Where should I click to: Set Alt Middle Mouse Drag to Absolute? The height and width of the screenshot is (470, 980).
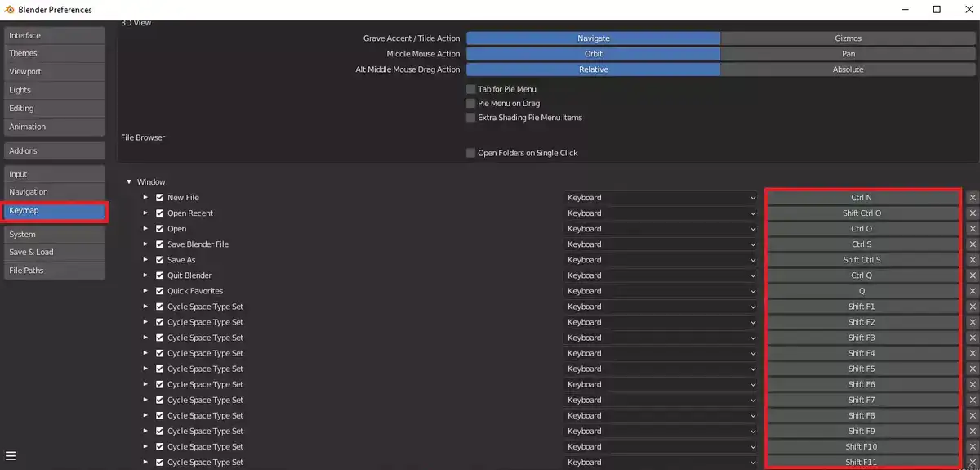pos(848,69)
